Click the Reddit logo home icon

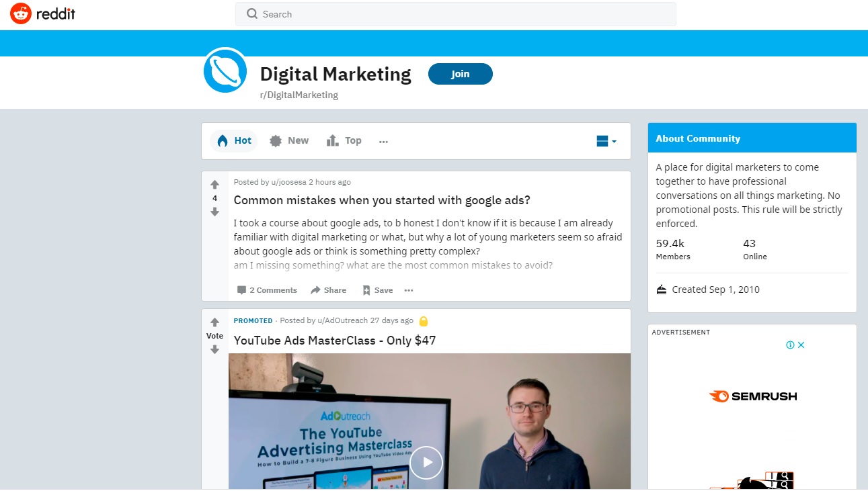click(x=20, y=13)
